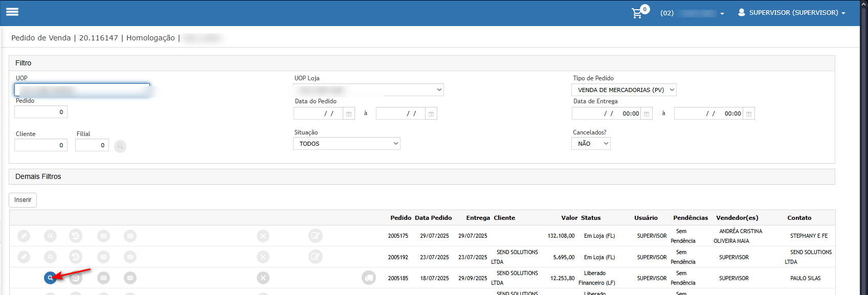Select order number 2005175
The image size is (868, 295).
click(x=398, y=236)
